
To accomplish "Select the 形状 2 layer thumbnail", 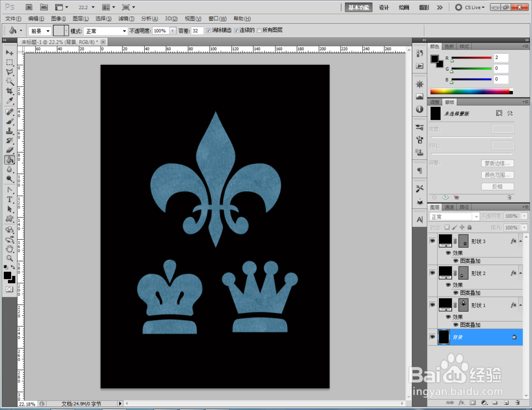I will point(445,273).
